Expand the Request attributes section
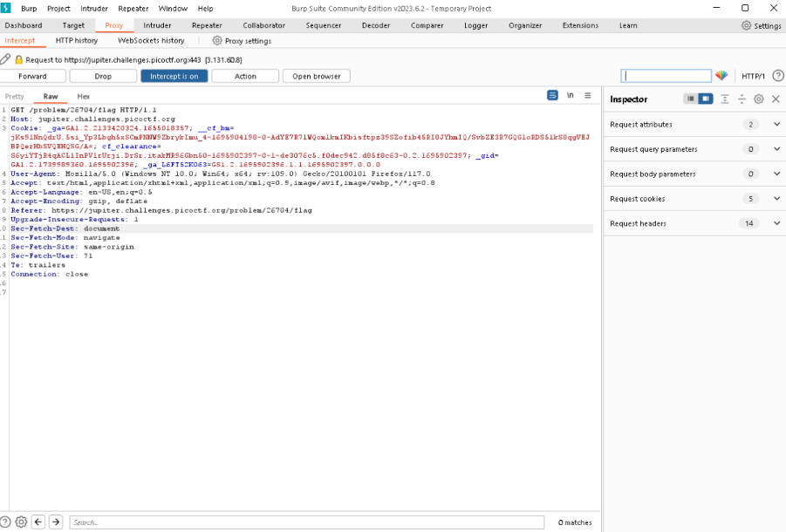Image resolution: width=786 pixels, height=532 pixels. coord(776,125)
